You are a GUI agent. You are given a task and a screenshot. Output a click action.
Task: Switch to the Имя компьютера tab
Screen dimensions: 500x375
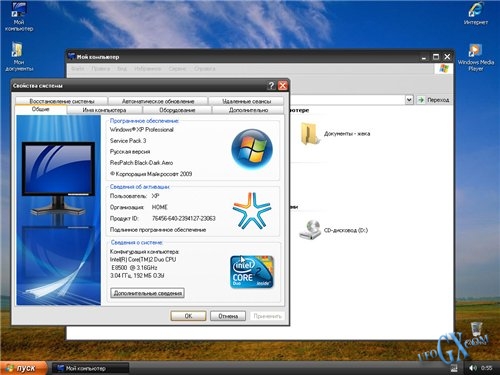coord(104,110)
